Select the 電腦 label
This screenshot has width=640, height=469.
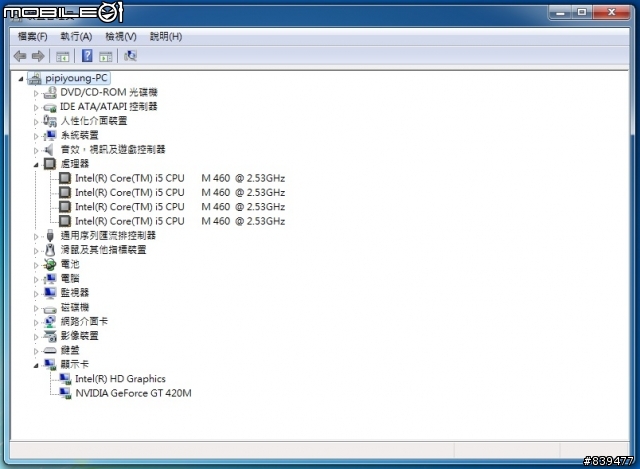coord(70,278)
